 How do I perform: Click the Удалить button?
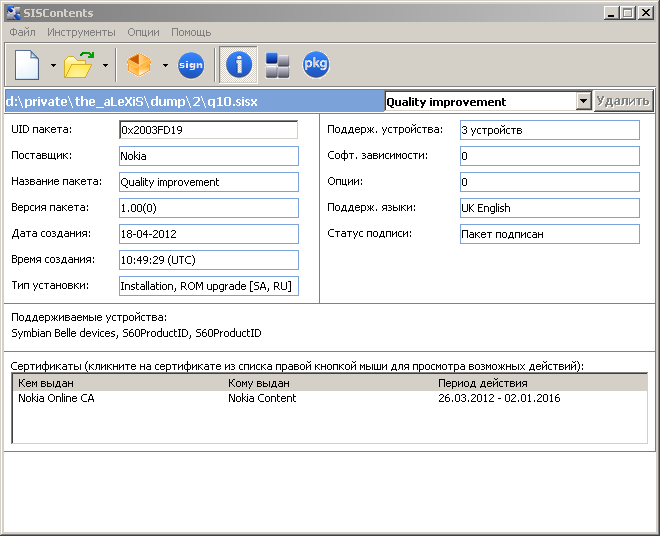623,101
